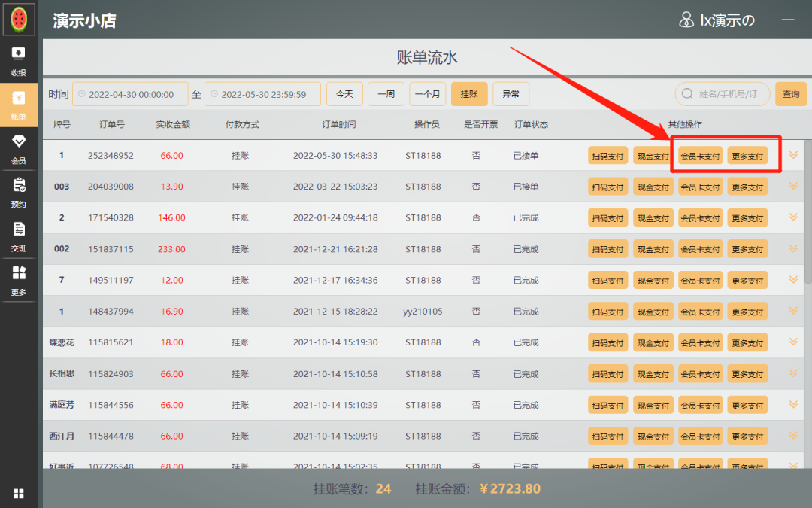Image resolution: width=812 pixels, height=508 pixels.
Task: Expand details of order 115844478
Action: [x=793, y=436]
